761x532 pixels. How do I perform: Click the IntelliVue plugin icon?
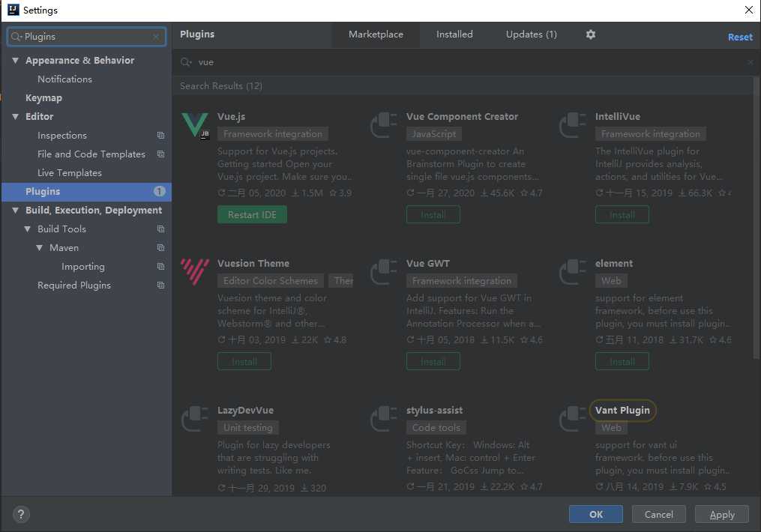coord(573,125)
